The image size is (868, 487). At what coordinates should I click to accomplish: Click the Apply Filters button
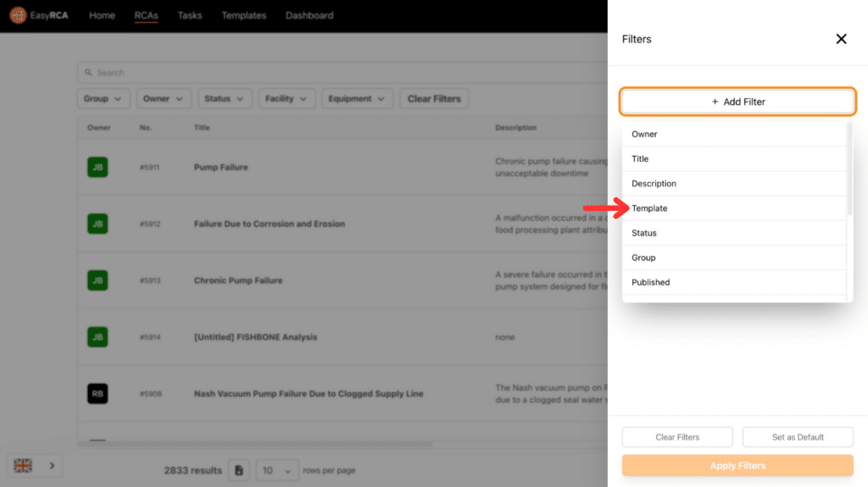(x=738, y=466)
